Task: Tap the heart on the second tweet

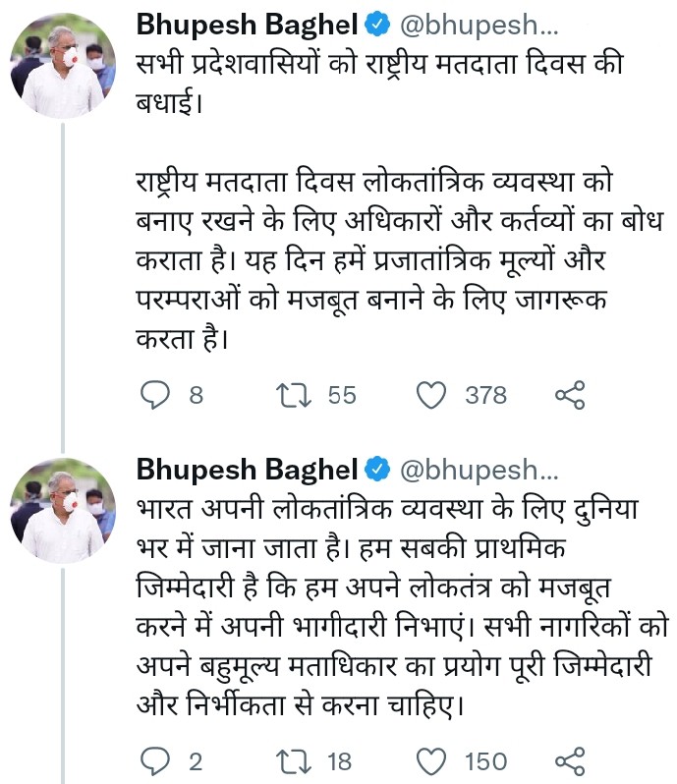Action: tap(431, 760)
